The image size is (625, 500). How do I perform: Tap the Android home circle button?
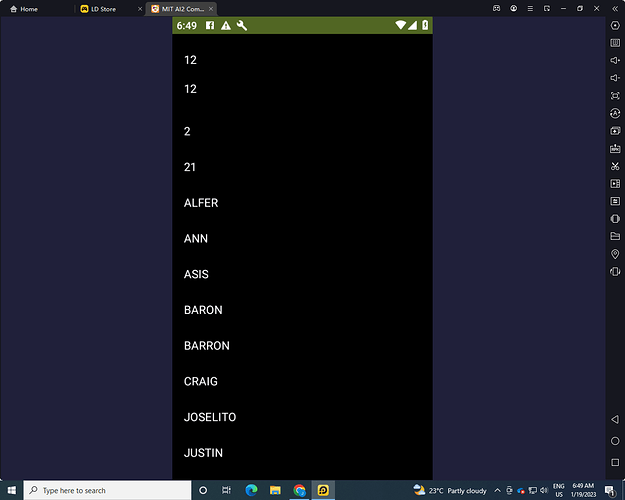(x=615, y=441)
